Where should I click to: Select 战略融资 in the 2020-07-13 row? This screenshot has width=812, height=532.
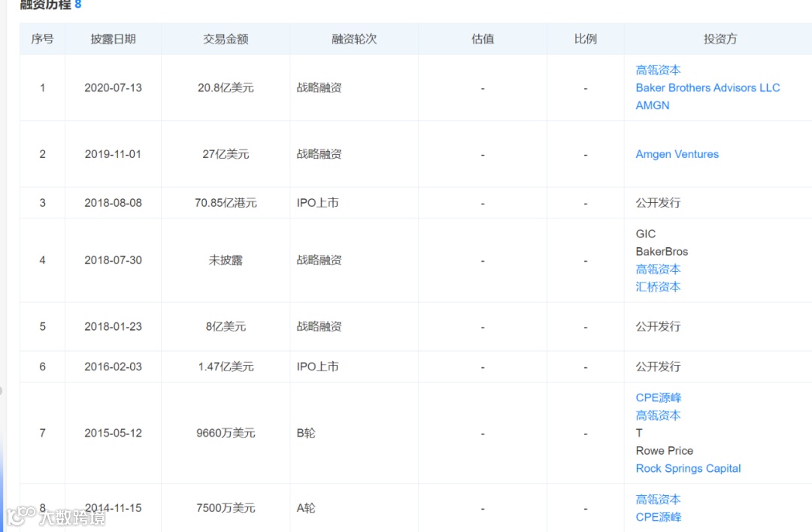[319, 87]
